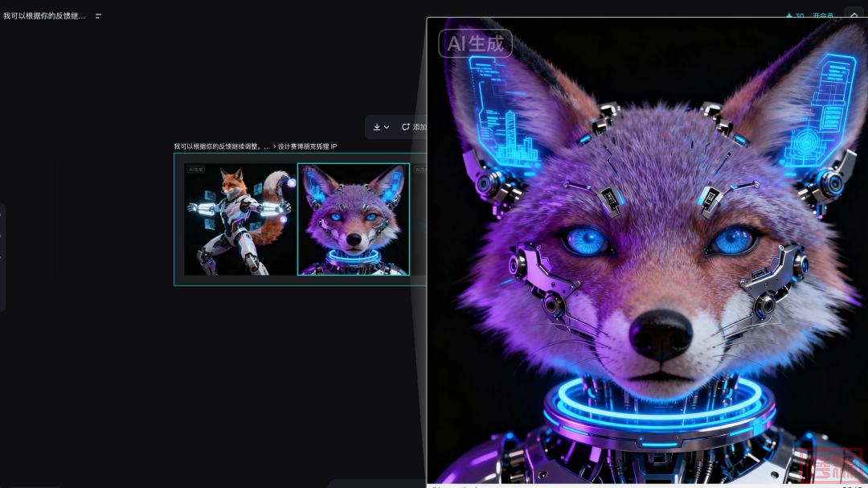
Task: Select the purple fox portrait thumbnail
Action: pyautogui.click(x=354, y=219)
